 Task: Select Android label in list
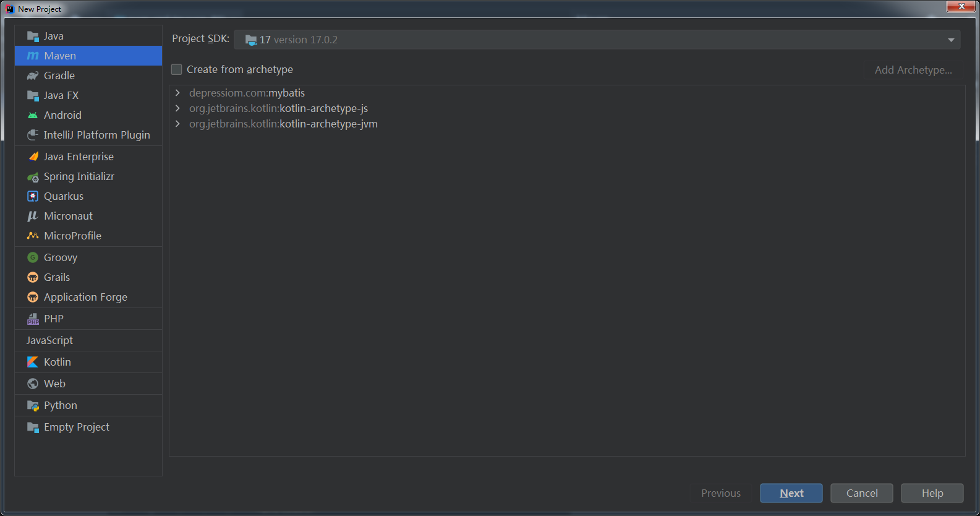(x=62, y=115)
